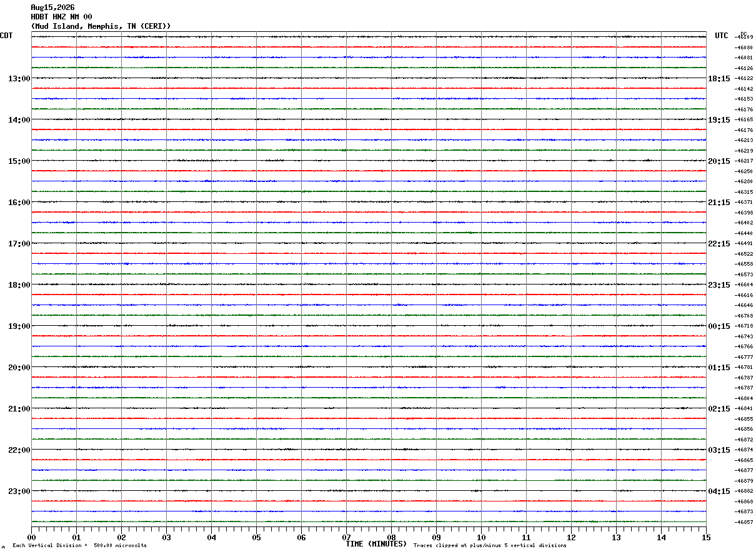This screenshot has width=756, height=554.
Task: Click the 20:00 CDT time label
Action: pos(19,368)
